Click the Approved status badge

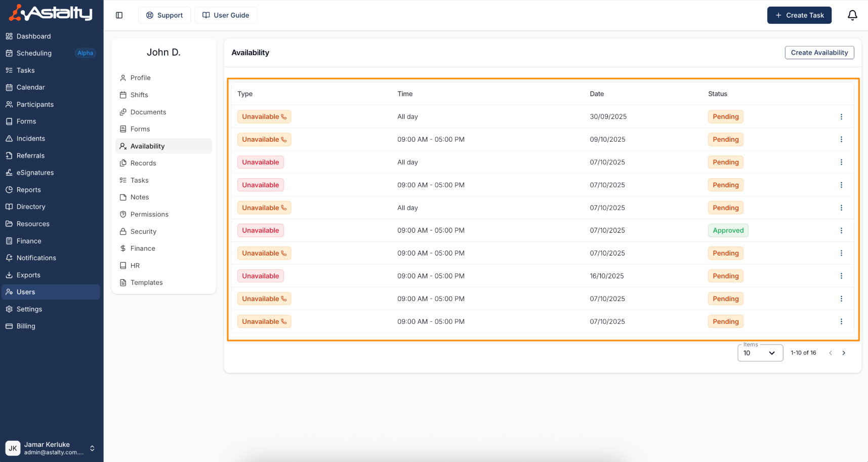[x=728, y=231]
